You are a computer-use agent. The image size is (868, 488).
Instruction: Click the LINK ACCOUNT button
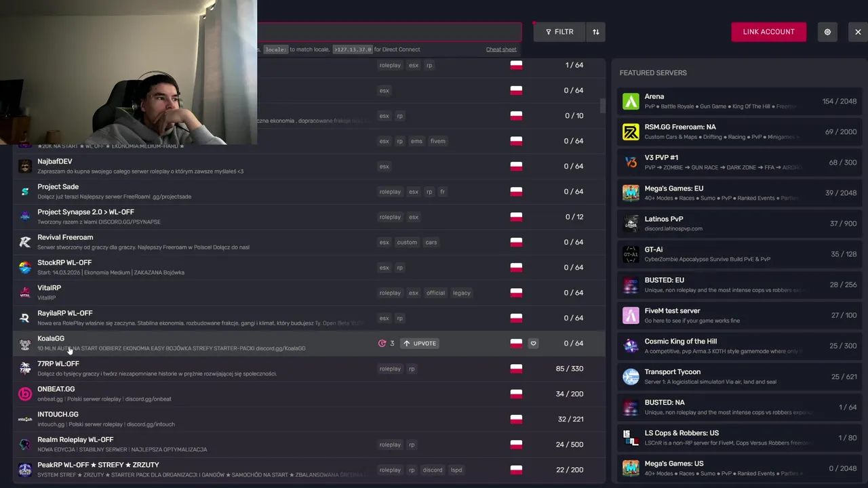tap(768, 32)
